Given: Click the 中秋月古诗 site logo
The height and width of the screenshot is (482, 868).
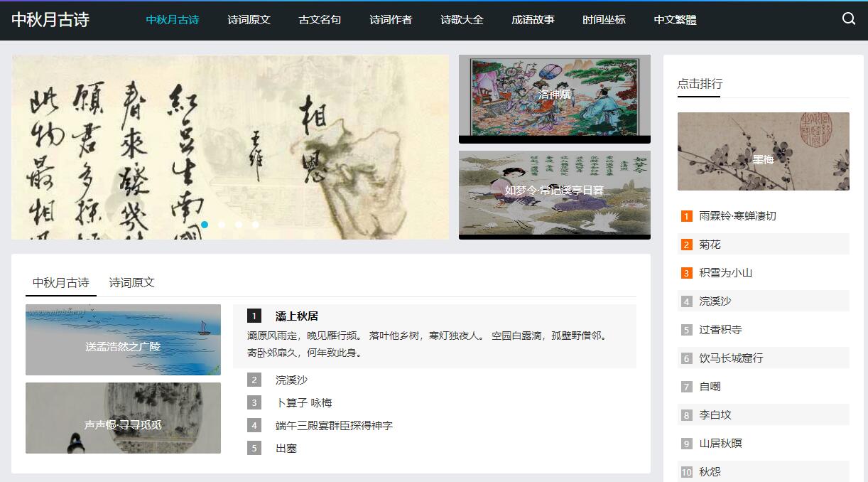Looking at the screenshot, I should point(50,20).
